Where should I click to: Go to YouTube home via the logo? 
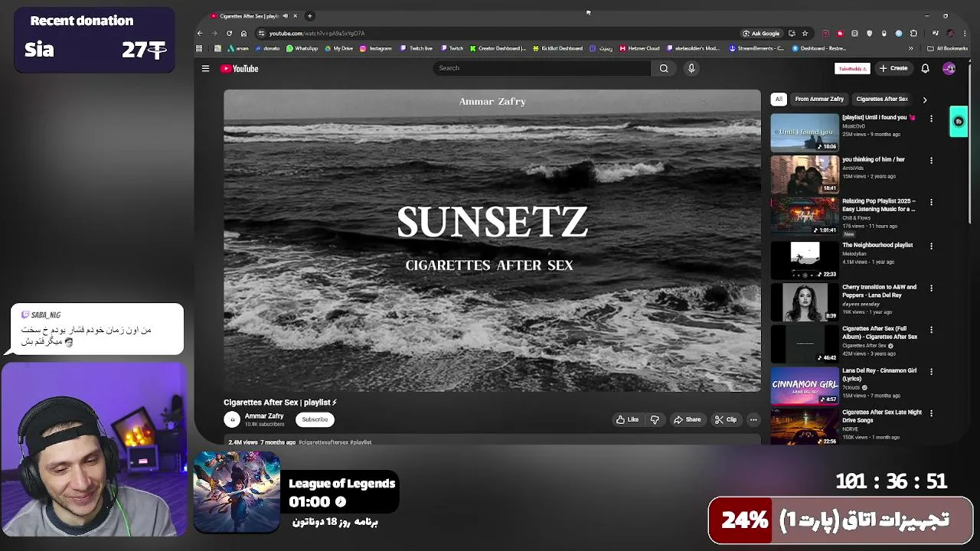pos(240,69)
